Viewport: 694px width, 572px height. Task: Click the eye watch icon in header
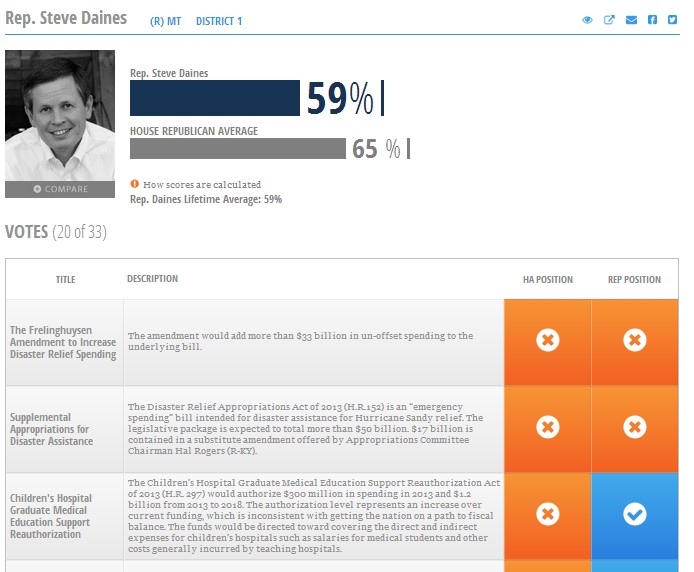[x=588, y=20]
